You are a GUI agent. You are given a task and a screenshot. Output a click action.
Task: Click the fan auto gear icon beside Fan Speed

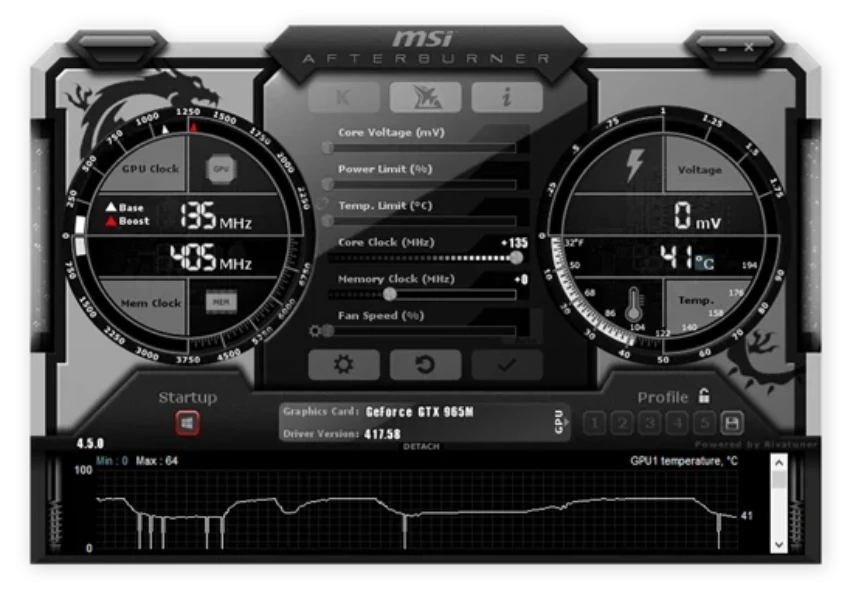315,331
